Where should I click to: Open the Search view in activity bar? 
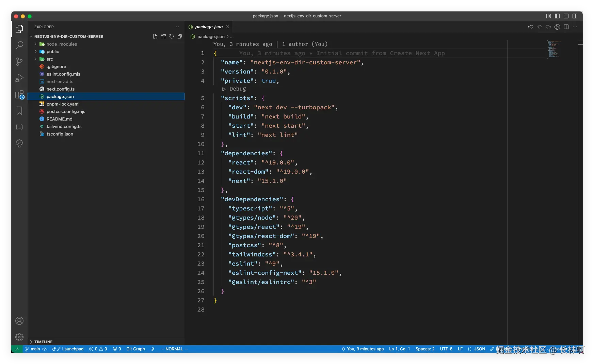click(x=19, y=45)
